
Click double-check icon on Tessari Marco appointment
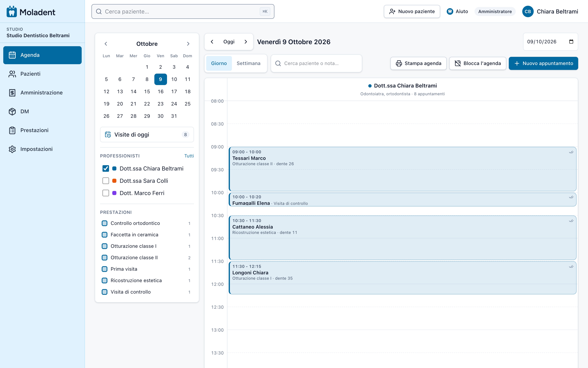[571, 152]
